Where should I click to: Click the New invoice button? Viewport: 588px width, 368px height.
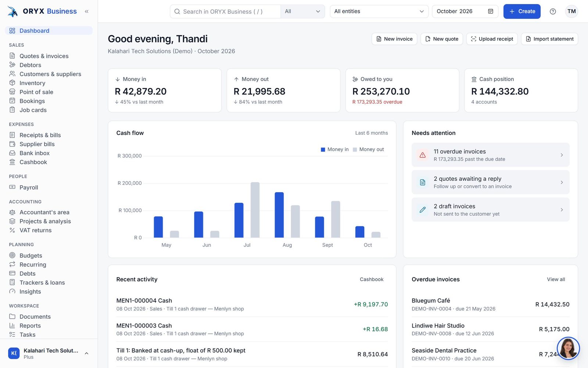pyautogui.click(x=394, y=39)
